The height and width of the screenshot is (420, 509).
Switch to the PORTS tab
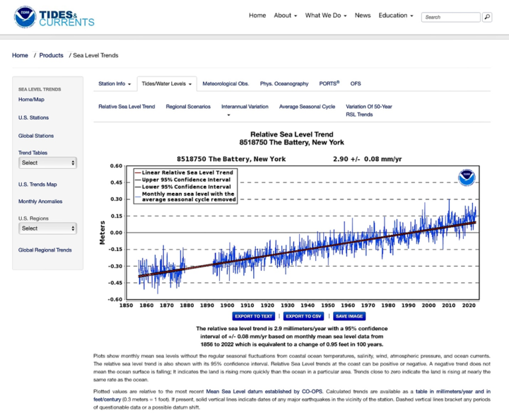329,83
